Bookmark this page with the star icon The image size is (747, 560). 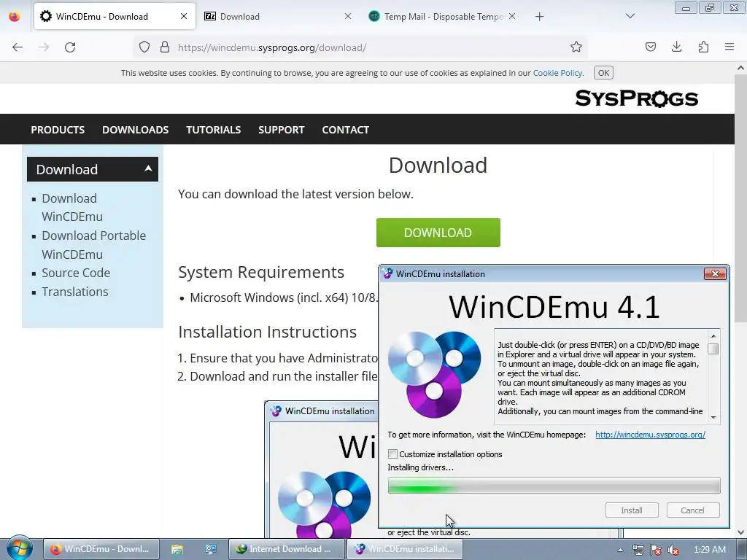point(576,47)
